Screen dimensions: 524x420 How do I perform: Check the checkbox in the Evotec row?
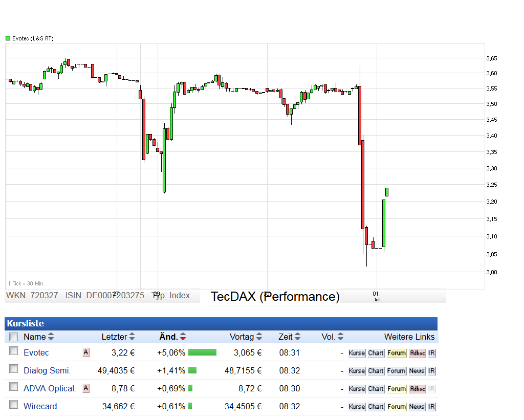point(13,352)
